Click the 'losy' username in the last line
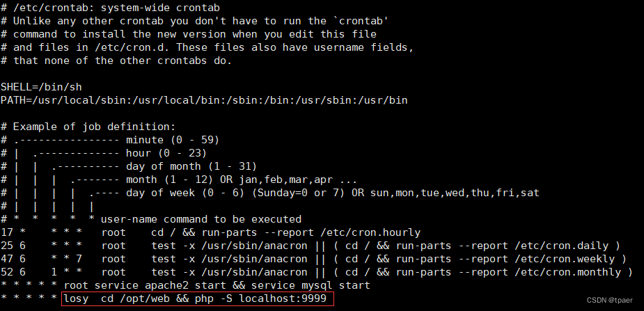This screenshot has width=644, height=311. click(76, 298)
